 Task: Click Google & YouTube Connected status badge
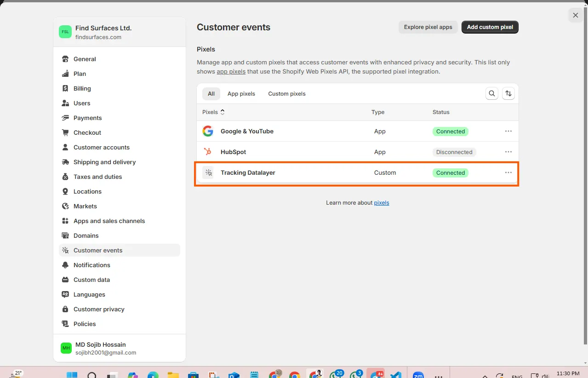[x=451, y=131]
